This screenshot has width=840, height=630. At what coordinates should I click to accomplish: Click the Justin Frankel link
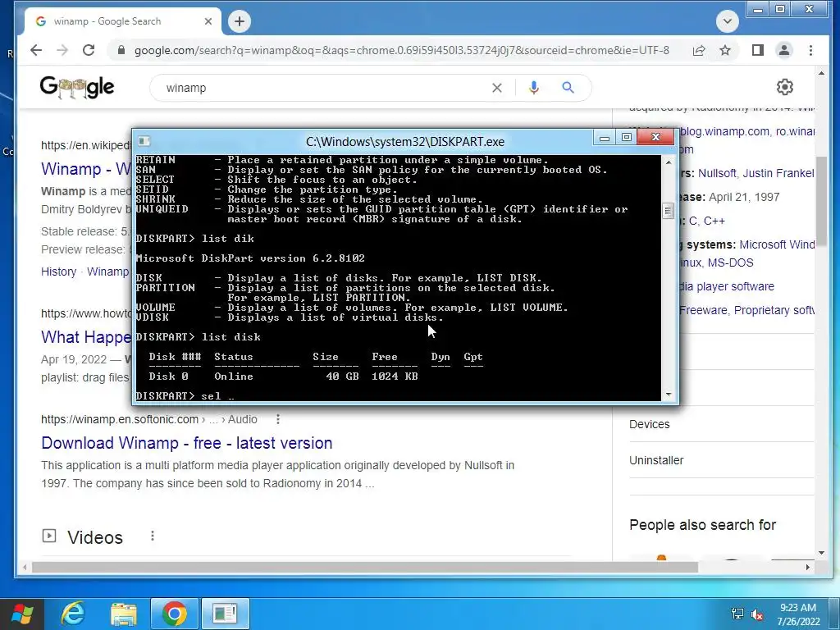(x=778, y=174)
